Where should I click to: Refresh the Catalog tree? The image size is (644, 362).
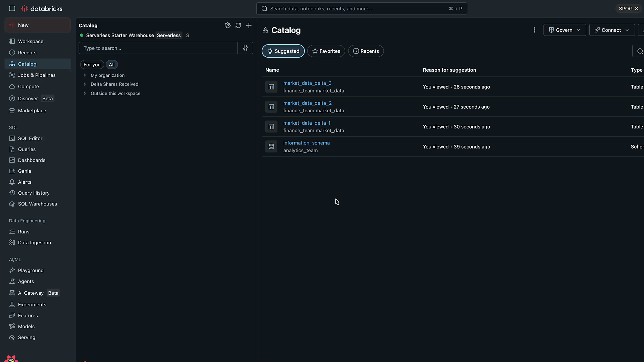[238, 25]
